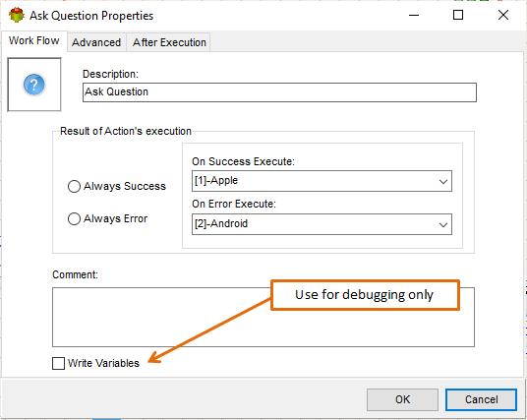
Task: Select the Work Flow tab
Action: coord(34,40)
